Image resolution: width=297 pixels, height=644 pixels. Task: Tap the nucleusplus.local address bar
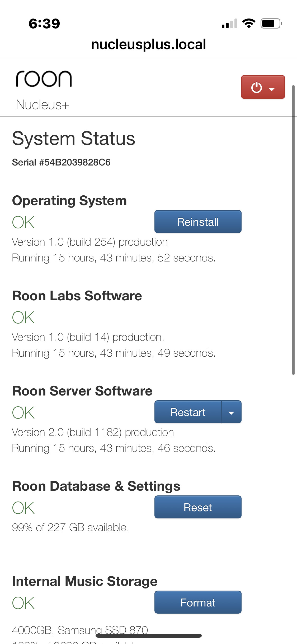(148, 44)
